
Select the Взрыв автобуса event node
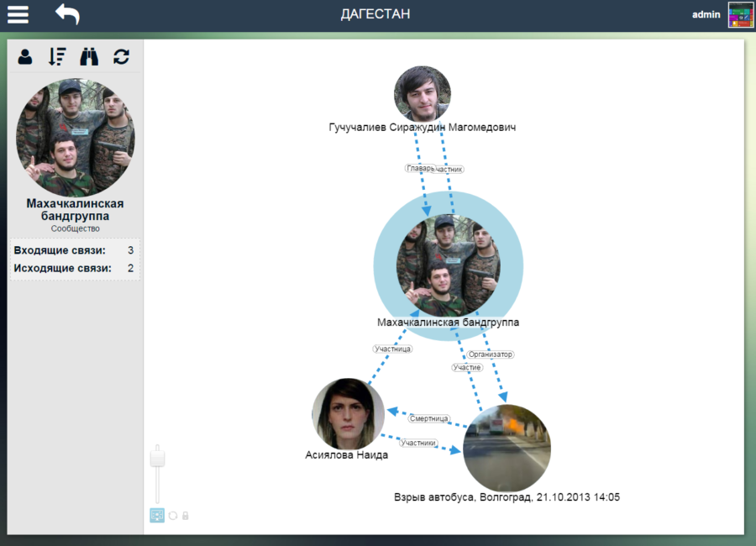coord(507,449)
